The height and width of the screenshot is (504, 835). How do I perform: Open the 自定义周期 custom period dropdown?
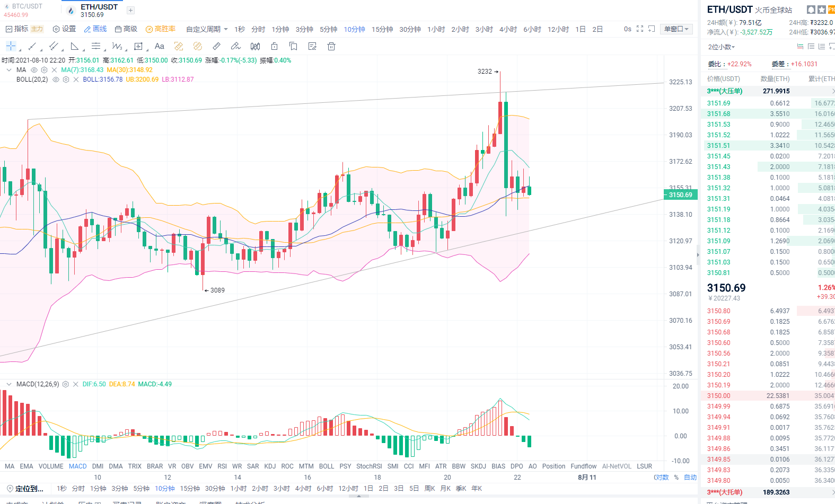(x=207, y=29)
